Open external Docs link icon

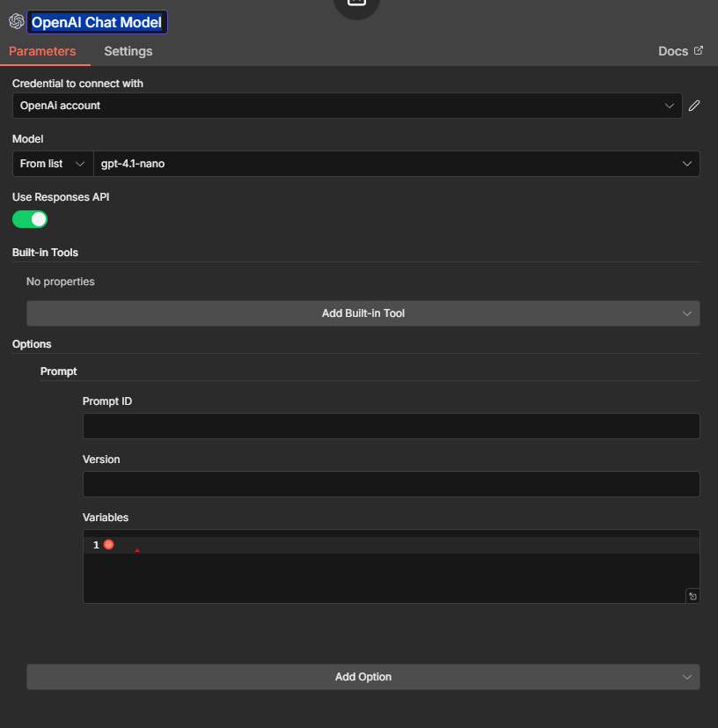tap(698, 50)
